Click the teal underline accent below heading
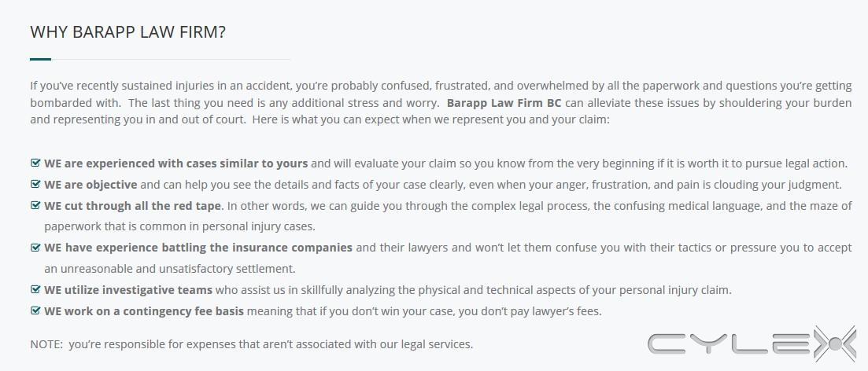 coord(40,59)
